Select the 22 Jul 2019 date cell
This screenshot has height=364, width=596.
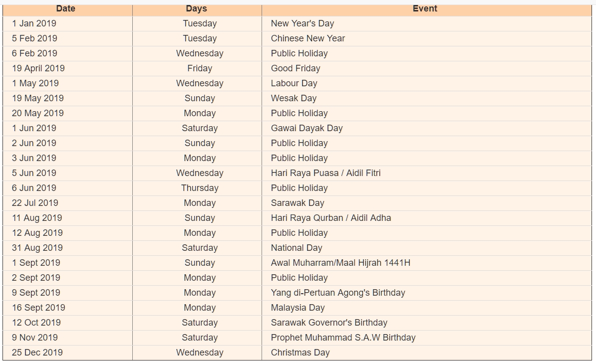pyautogui.click(x=35, y=203)
